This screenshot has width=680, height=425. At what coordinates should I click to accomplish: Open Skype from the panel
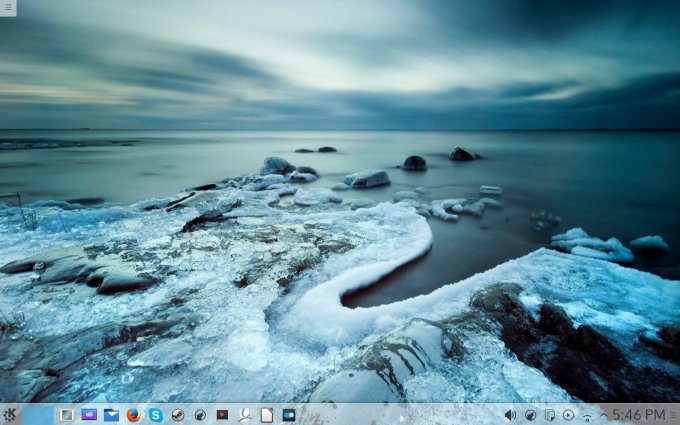click(156, 414)
